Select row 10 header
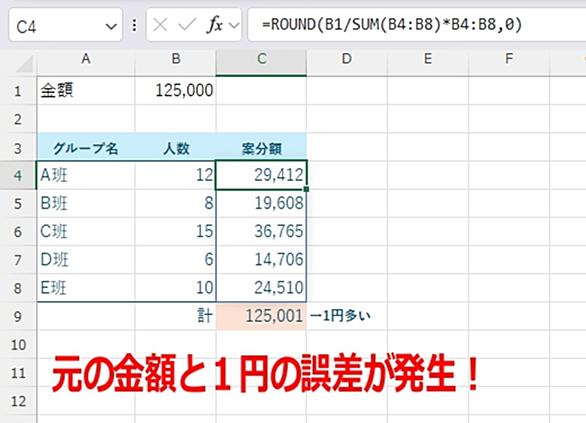This screenshot has height=423, width=586. [18, 345]
